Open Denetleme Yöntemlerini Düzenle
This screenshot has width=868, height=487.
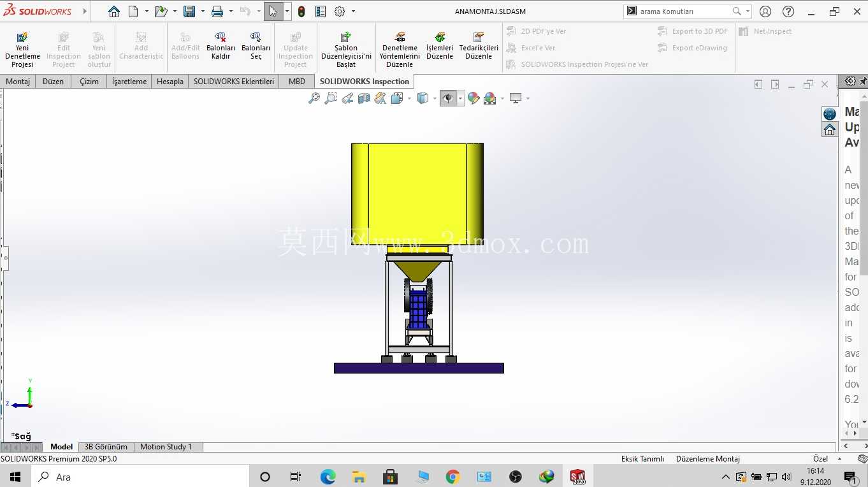click(x=400, y=50)
